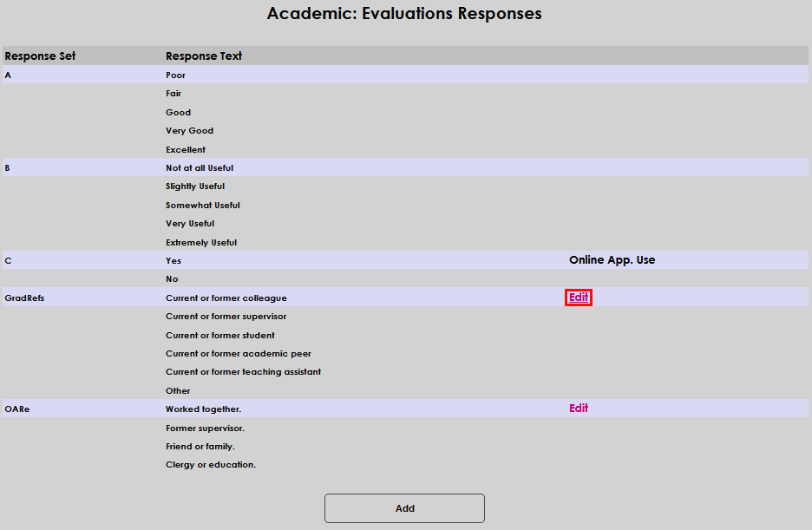Select the Excellent response option
The height and width of the screenshot is (530, 812).
[x=184, y=149]
